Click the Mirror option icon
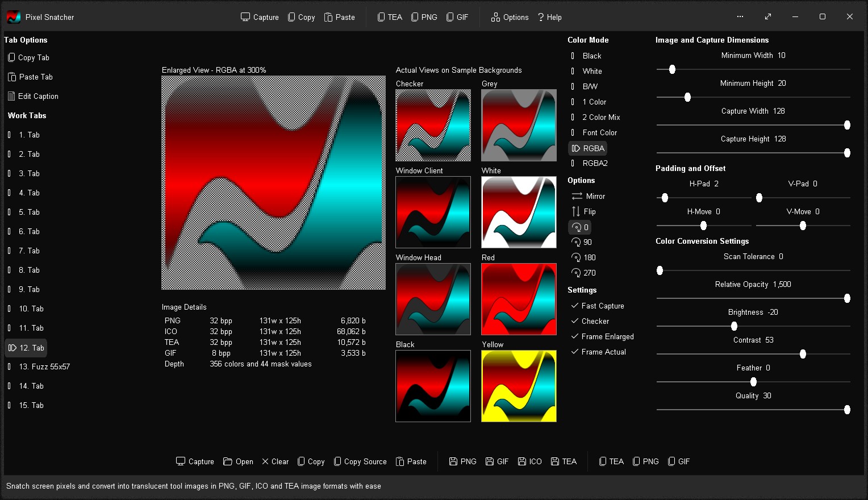The width and height of the screenshot is (868, 500). click(x=577, y=196)
